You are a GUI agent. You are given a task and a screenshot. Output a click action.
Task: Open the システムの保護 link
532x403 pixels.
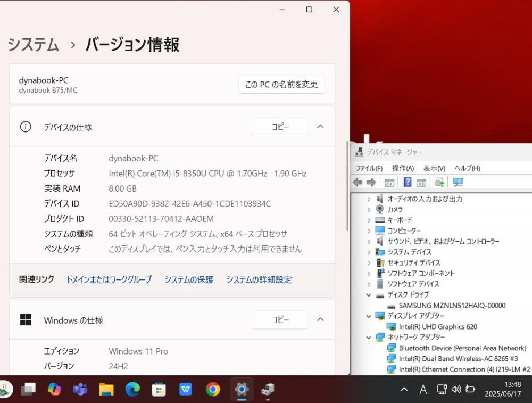(x=189, y=279)
